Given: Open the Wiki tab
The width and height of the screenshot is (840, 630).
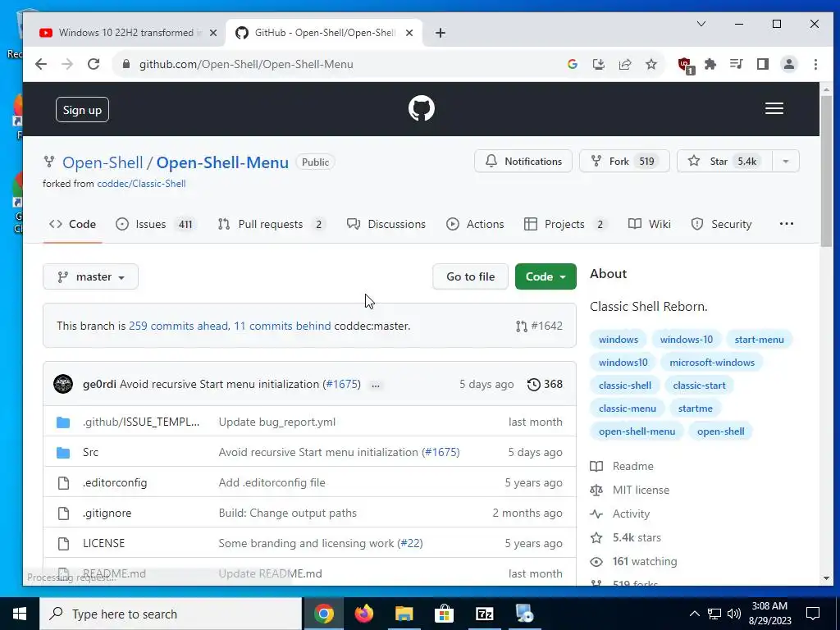Looking at the screenshot, I should pyautogui.click(x=650, y=224).
